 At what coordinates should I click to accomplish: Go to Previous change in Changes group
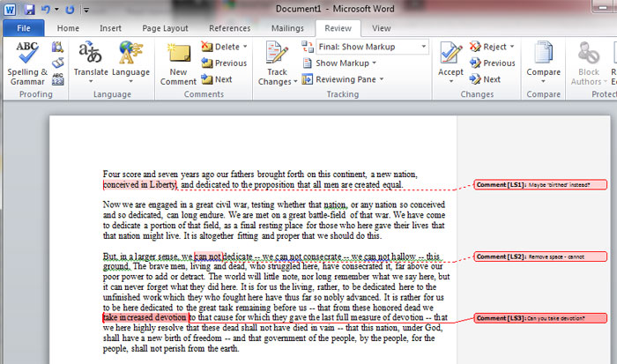[492, 63]
